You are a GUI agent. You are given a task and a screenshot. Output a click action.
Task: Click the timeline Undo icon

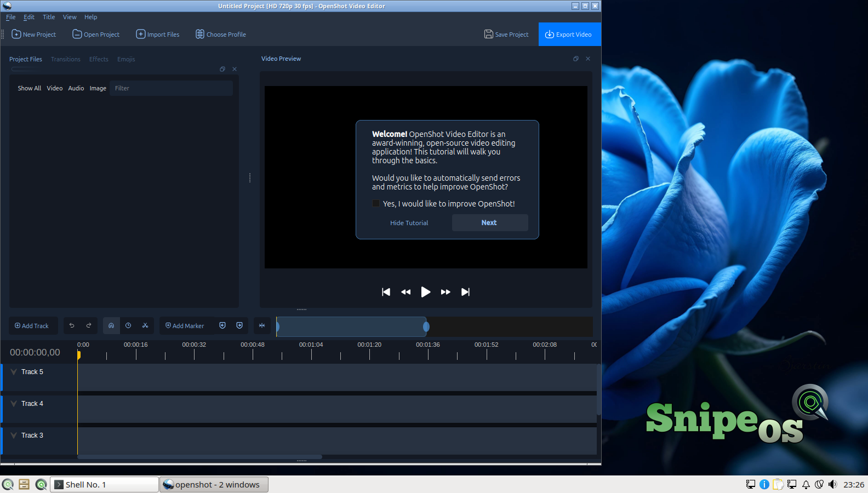click(72, 325)
